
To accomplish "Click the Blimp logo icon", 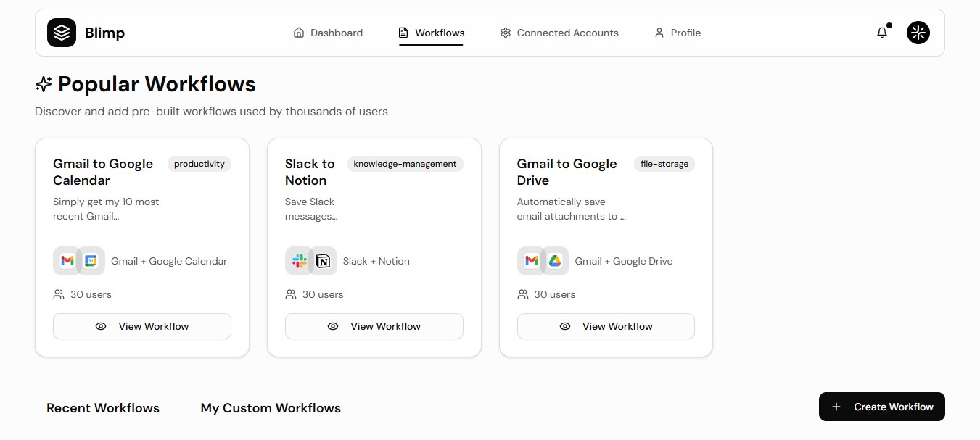I will click(x=62, y=33).
